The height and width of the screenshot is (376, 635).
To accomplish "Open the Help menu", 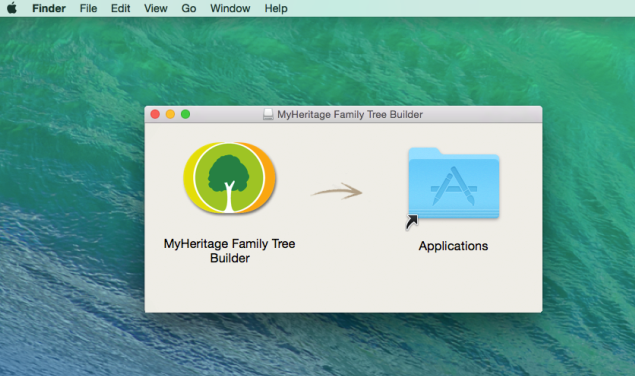I will point(276,8).
